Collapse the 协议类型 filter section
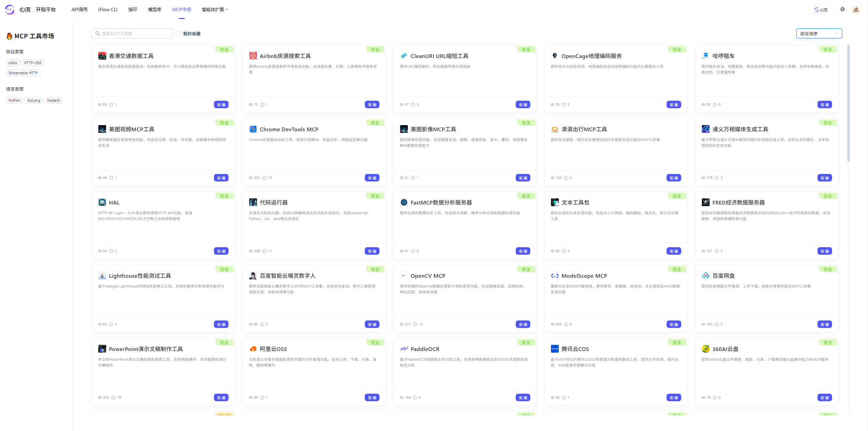This screenshot has width=868, height=431. click(15, 52)
